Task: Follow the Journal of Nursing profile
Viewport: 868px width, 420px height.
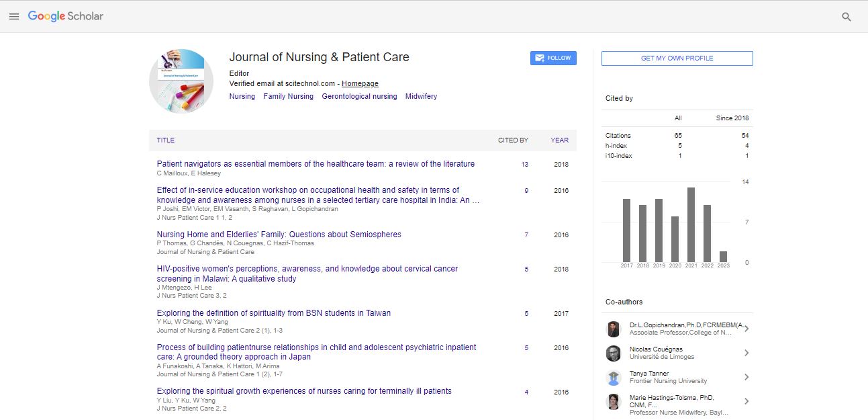Action: pyautogui.click(x=553, y=58)
